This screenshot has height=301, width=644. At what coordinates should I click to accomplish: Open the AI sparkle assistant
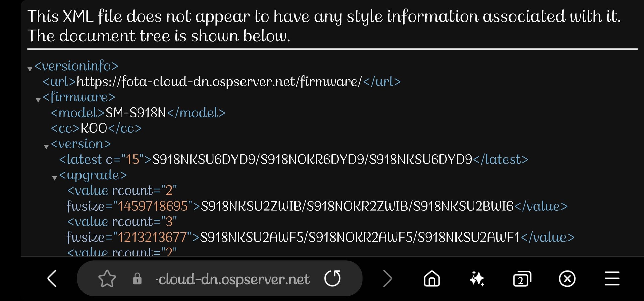[477, 278]
